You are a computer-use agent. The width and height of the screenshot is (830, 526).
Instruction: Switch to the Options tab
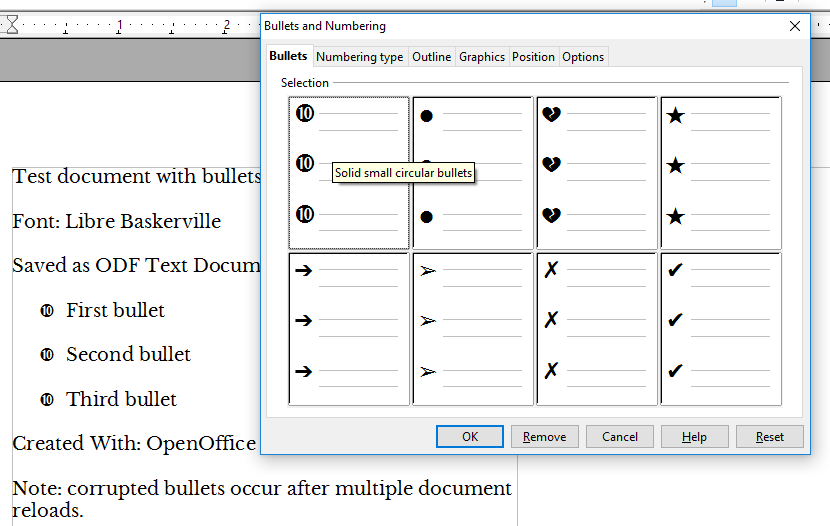click(583, 57)
